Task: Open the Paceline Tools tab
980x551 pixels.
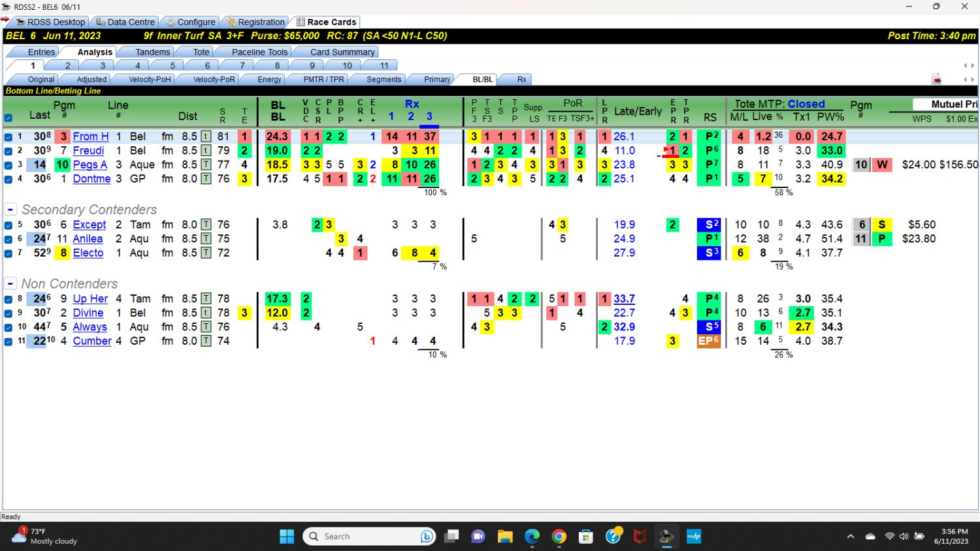Action: 259,52
